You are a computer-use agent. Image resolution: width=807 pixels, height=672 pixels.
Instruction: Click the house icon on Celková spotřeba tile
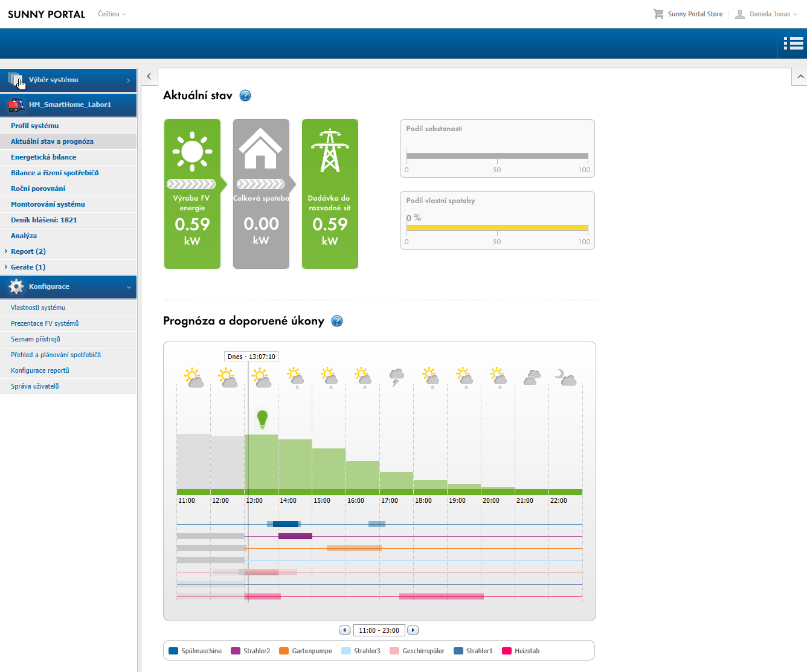260,148
